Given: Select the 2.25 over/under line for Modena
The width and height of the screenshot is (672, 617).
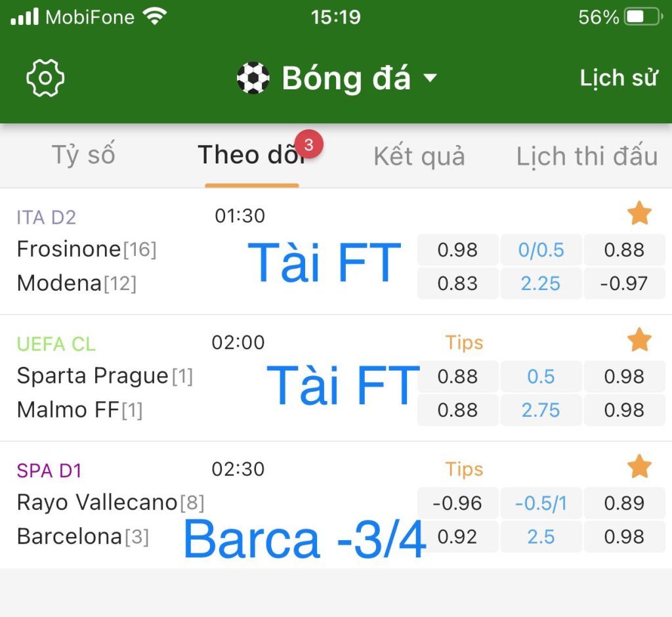Looking at the screenshot, I should pyautogui.click(x=541, y=284).
